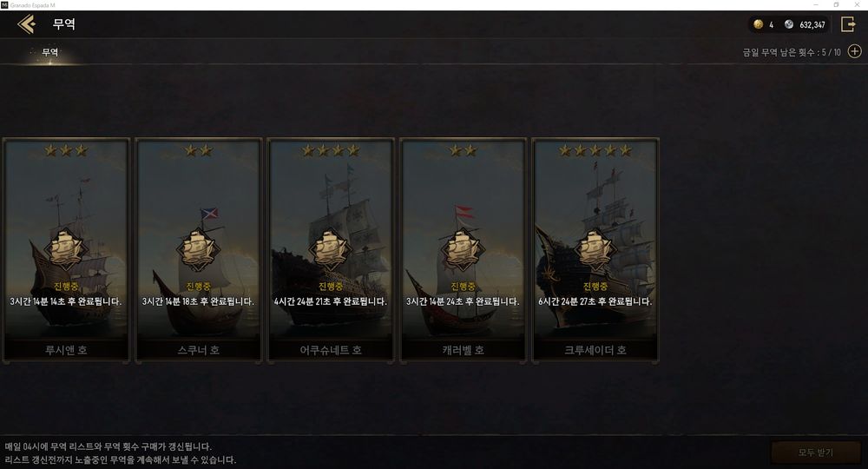This screenshot has height=469, width=868.
Task: Click ship emblem on 루시앤 호 card
Action: click(x=66, y=250)
